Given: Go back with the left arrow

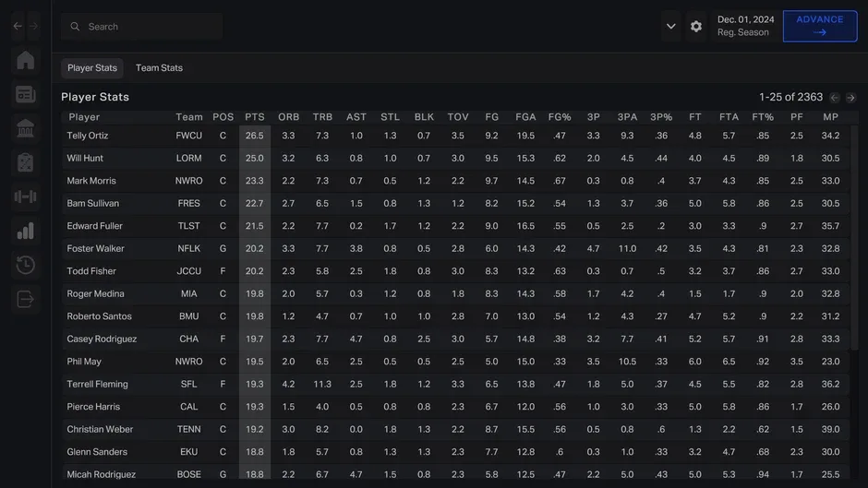Looking at the screenshot, I should pos(18,26).
